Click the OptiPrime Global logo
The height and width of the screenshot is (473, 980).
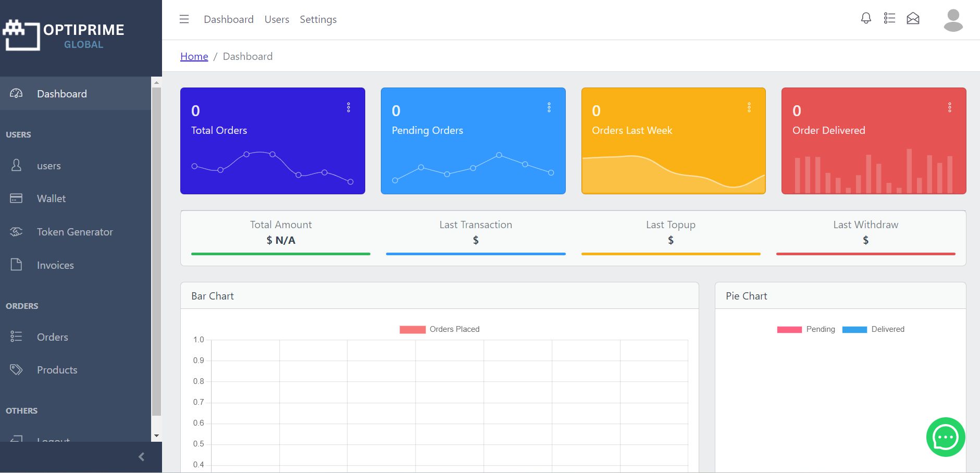tap(64, 35)
